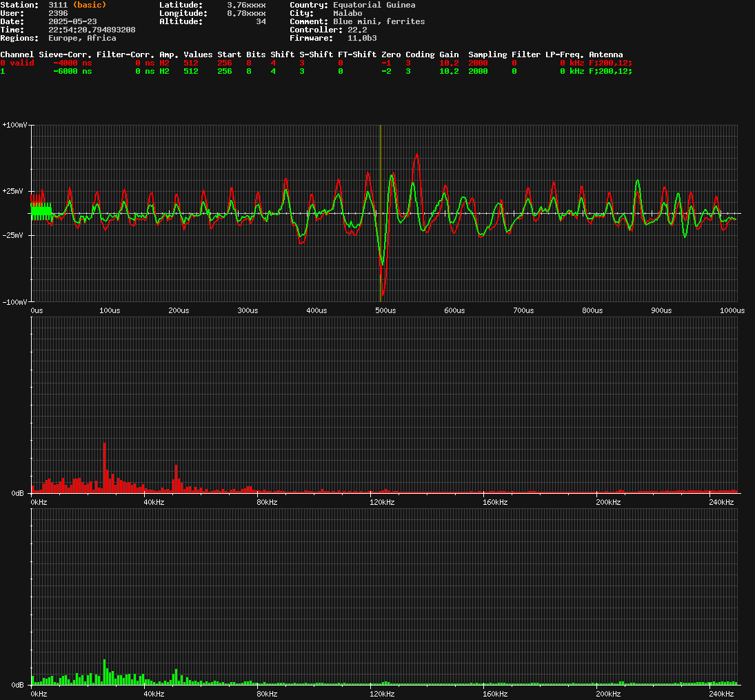Click the comment Blue mini, ferrites
Image resolution: width=755 pixels, height=700 pixels.
379,21
